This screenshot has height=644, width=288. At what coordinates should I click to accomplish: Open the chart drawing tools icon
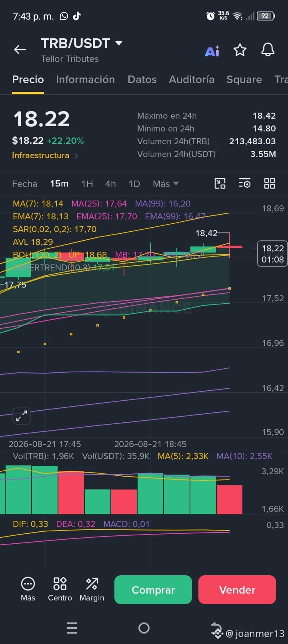[220, 183]
